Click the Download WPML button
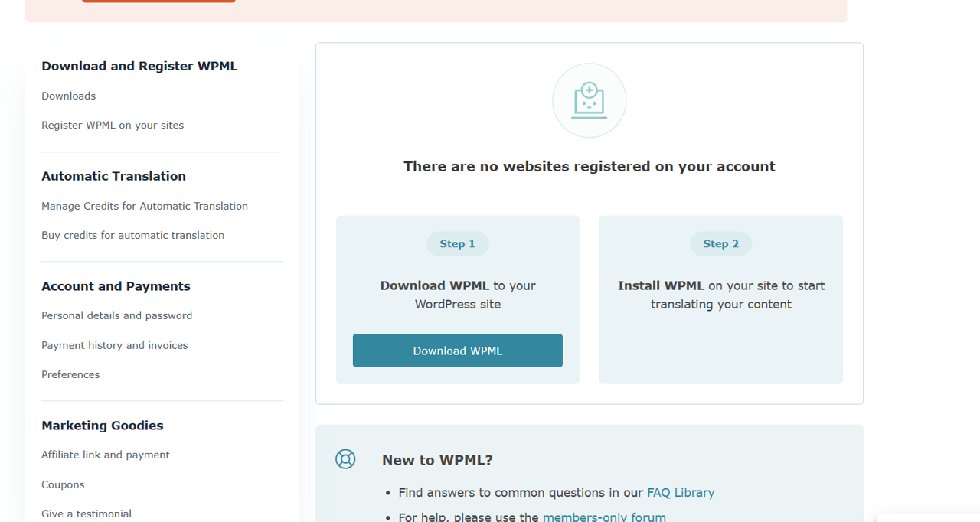This screenshot has height=522, width=980. pyautogui.click(x=458, y=351)
